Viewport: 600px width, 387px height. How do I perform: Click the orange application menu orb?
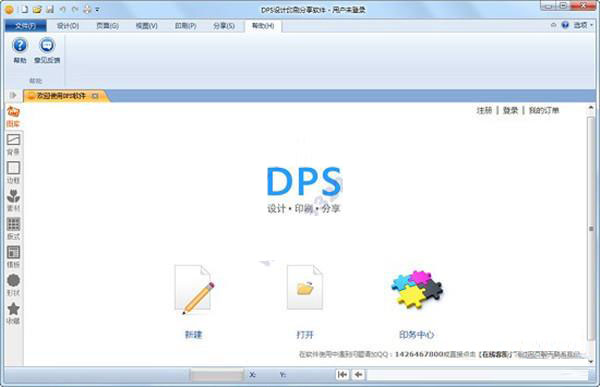(x=10, y=10)
